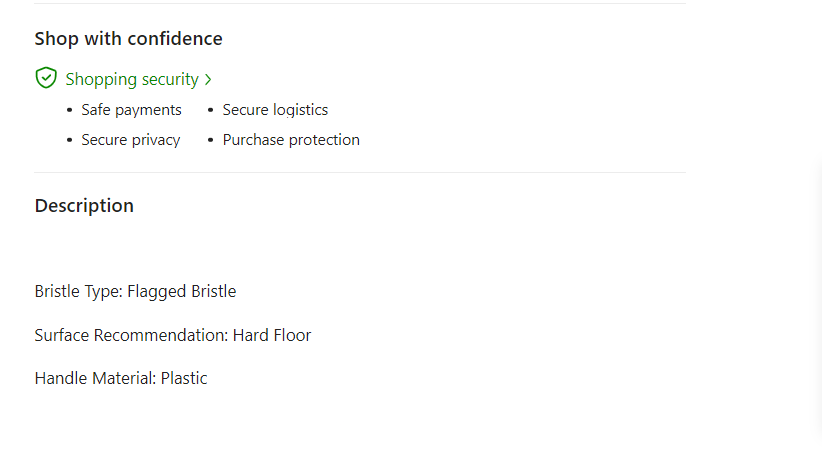
Task: Click the Surface Recommendation label
Action: (x=131, y=335)
